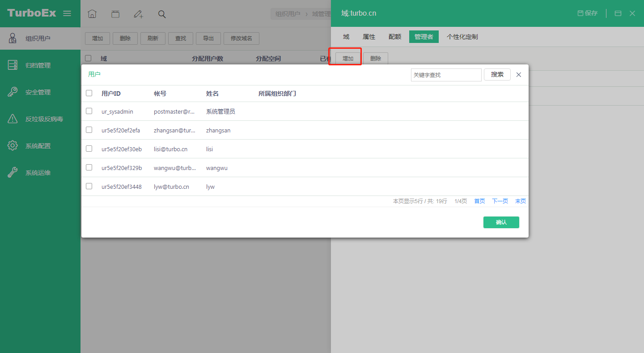This screenshot has height=353, width=644.
Task: Click the 关键字查找 search field
Action: point(446,75)
